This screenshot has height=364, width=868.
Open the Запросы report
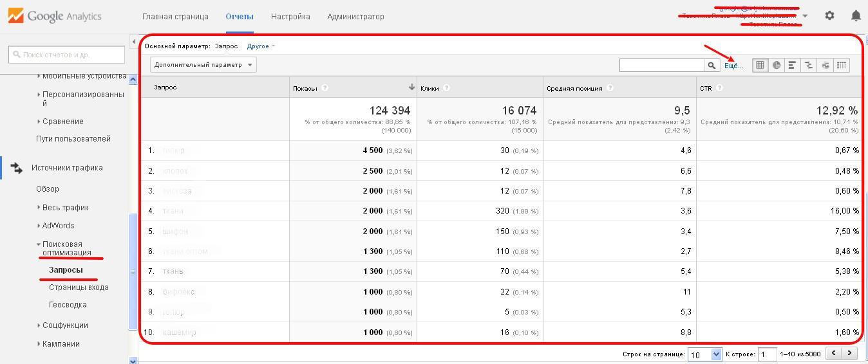point(66,270)
